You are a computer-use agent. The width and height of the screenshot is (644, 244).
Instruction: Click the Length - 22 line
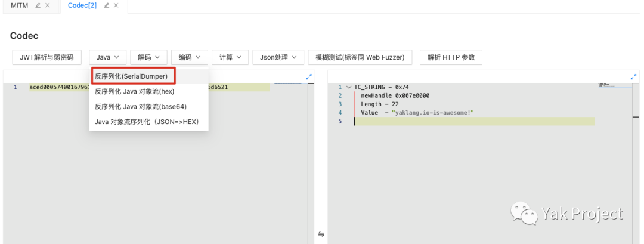[x=379, y=104]
